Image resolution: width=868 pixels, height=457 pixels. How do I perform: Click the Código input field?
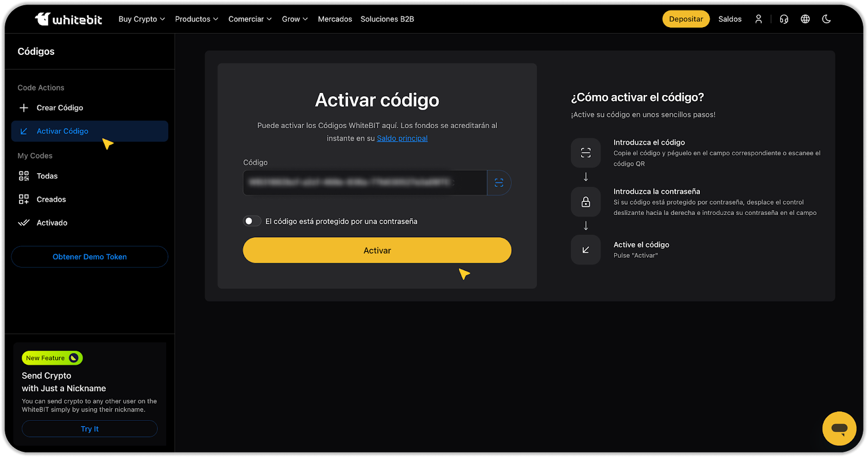click(x=365, y=183)
